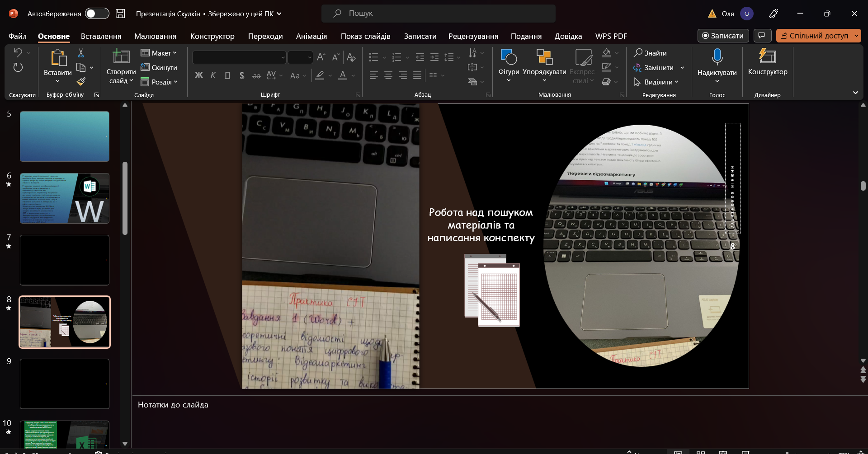
Task: Open the Розділ section dropdown
Action: [159, 82]
